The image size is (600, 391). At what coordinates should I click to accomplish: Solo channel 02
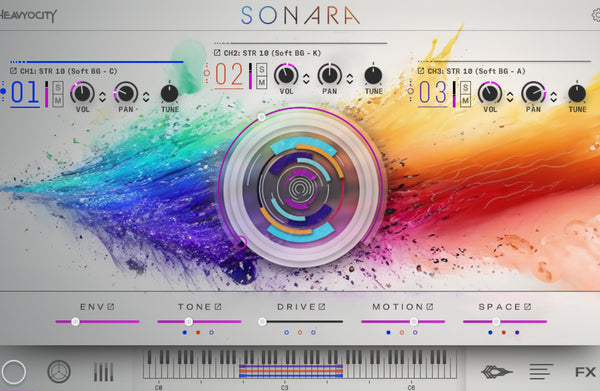click(x=261, y=69)
